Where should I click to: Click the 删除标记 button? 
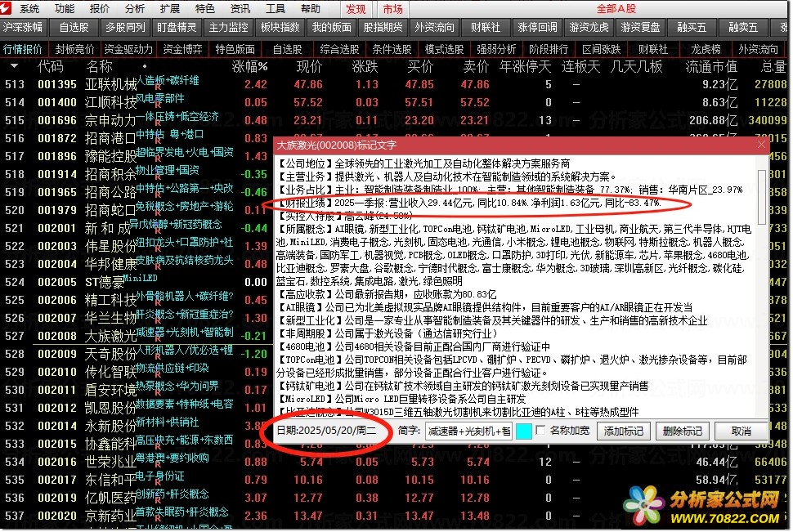683,431
